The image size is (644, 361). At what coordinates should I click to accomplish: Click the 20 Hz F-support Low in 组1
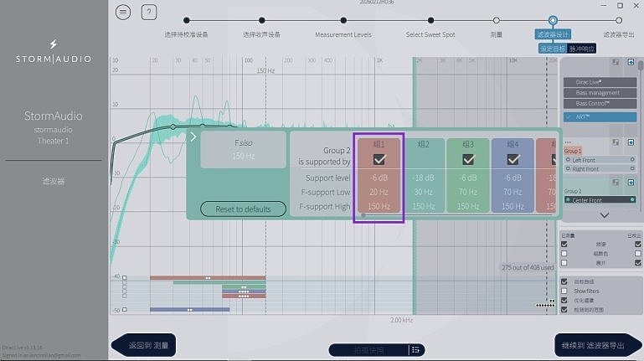(379, 192)
